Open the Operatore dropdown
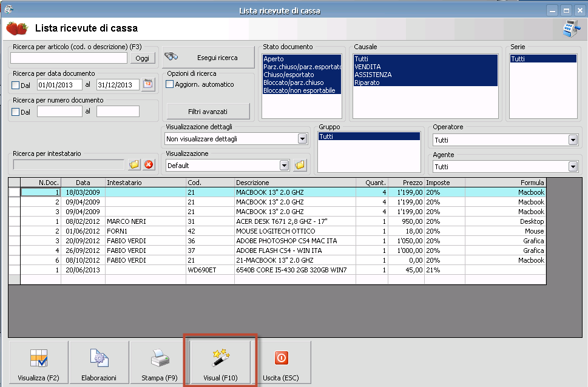 pos(572,140)
